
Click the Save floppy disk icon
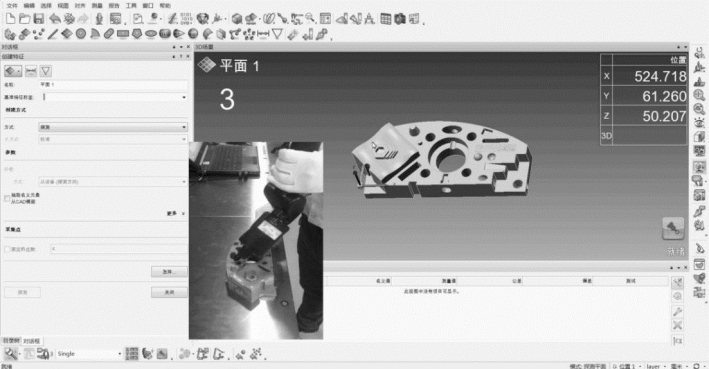tap(39, 19)
